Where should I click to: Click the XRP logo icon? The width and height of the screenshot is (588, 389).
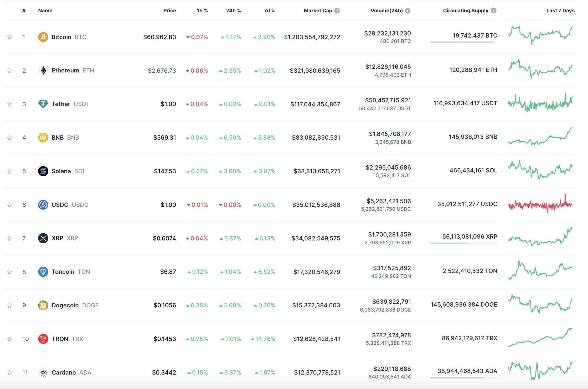43,238
